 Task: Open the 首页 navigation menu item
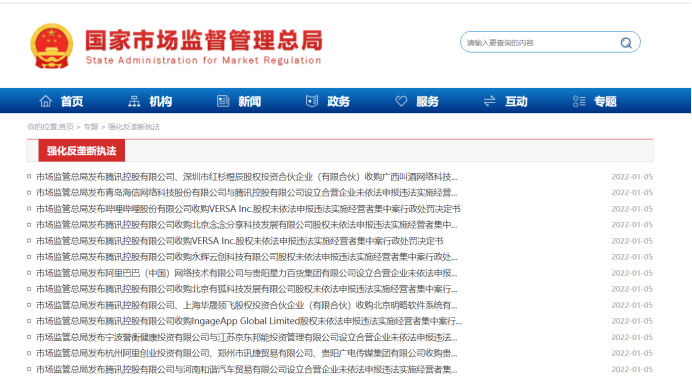click(x=72, y=102)
